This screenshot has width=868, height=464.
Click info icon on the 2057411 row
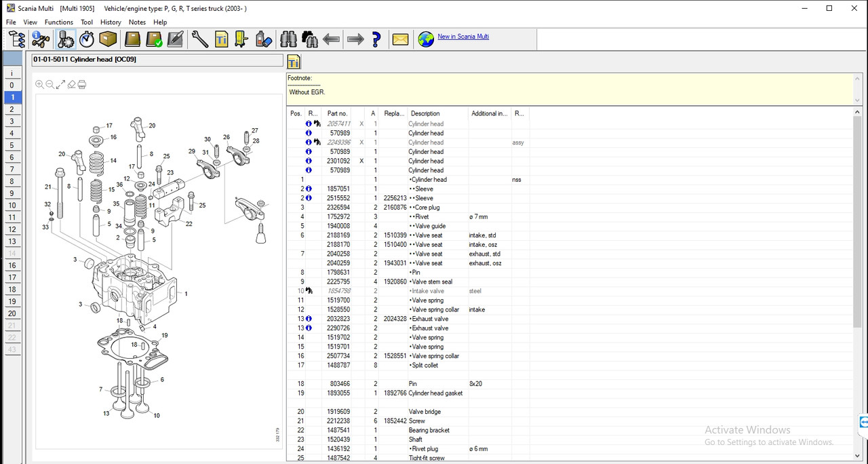pos(309,124)
